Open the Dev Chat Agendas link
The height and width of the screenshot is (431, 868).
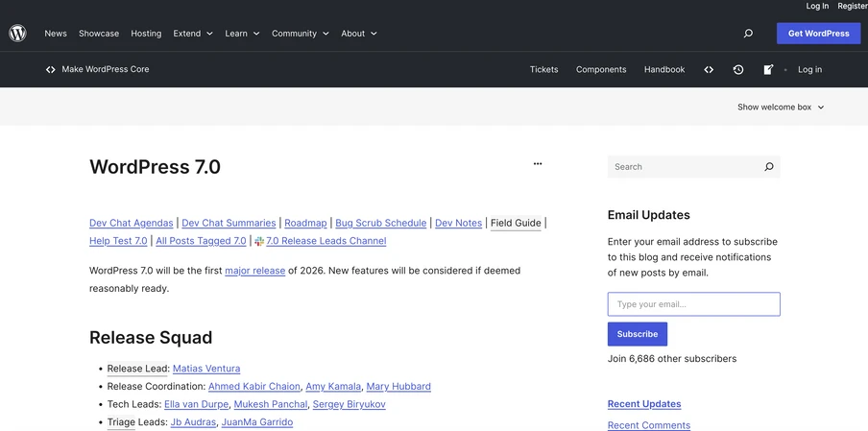tap(132, 223)
